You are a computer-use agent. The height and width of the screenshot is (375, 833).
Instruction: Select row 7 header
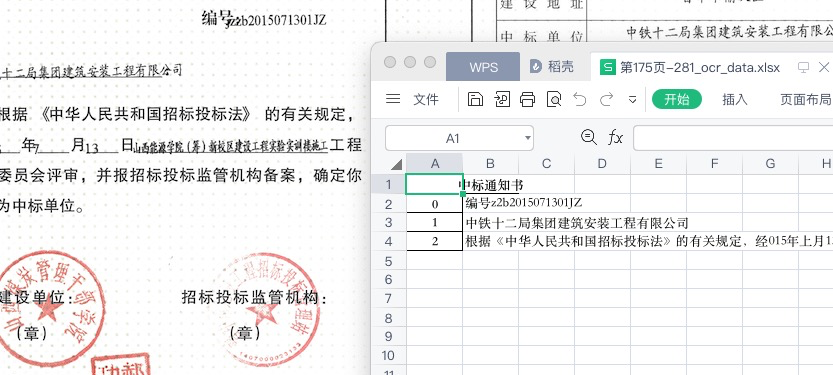[388, 299]
